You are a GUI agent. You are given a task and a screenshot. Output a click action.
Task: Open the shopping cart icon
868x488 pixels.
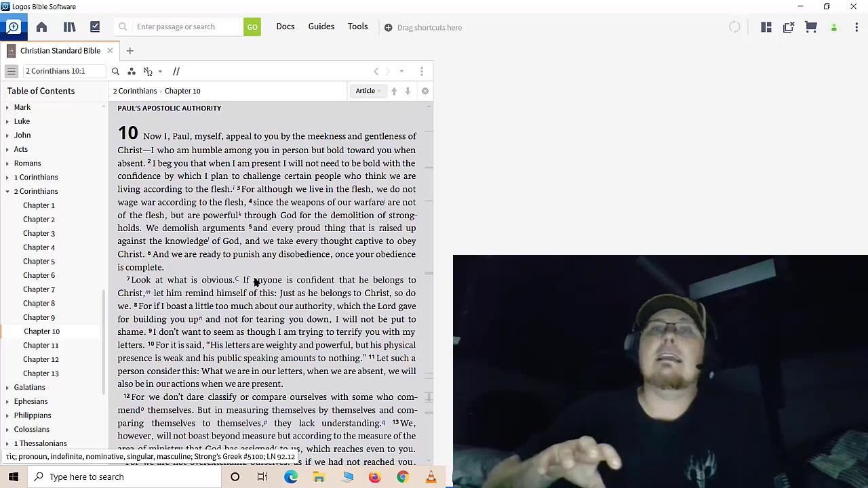(x=811, y=27)
